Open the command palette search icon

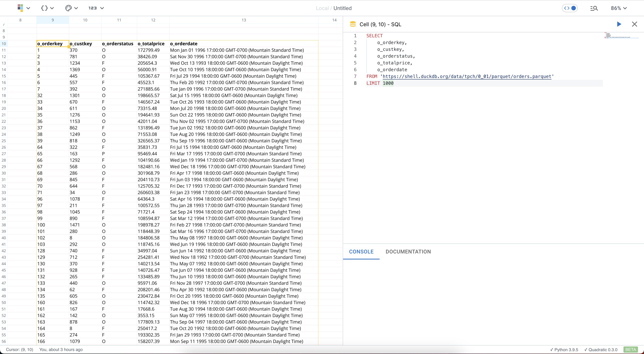point(594,8)
